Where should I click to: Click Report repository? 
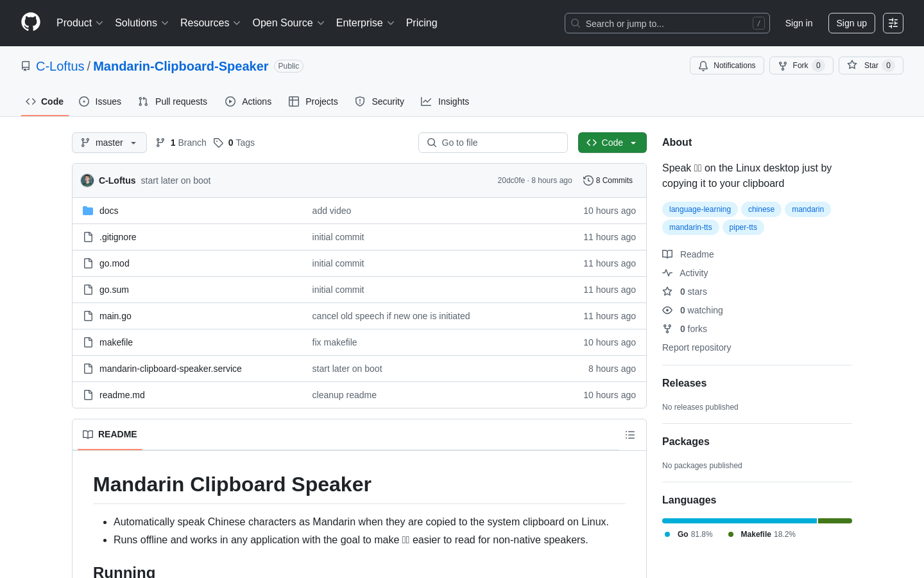tap(696, 347)
